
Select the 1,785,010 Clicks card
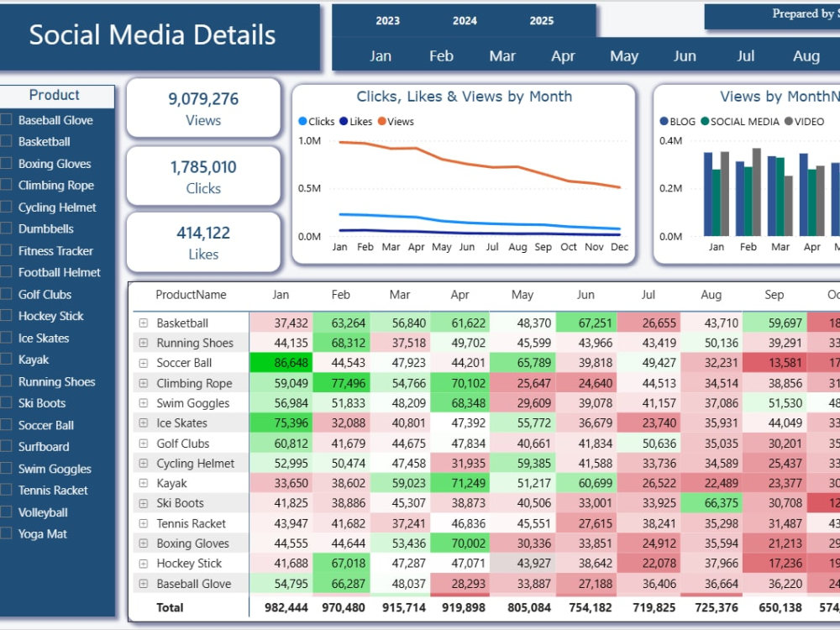203,176
